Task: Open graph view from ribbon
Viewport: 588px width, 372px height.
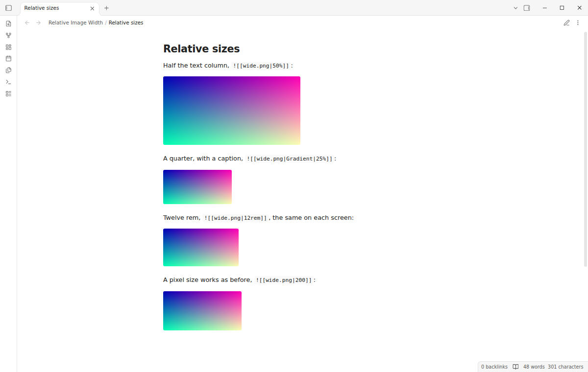Action: (x=8, y=35)
